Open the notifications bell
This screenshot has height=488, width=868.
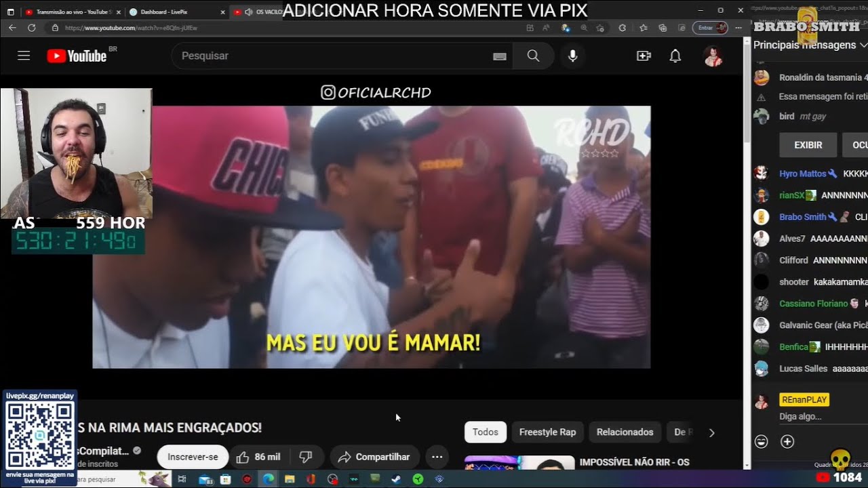(675, 56)
